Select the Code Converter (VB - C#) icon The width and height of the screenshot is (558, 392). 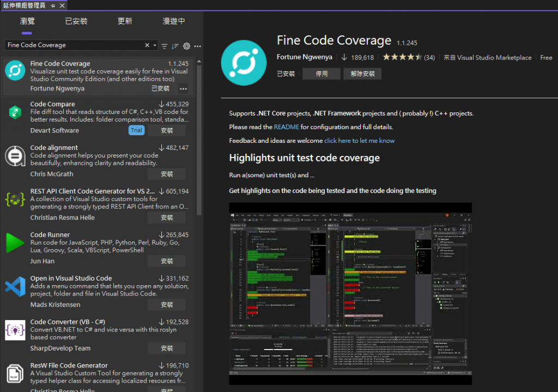[x=15, y=330]
